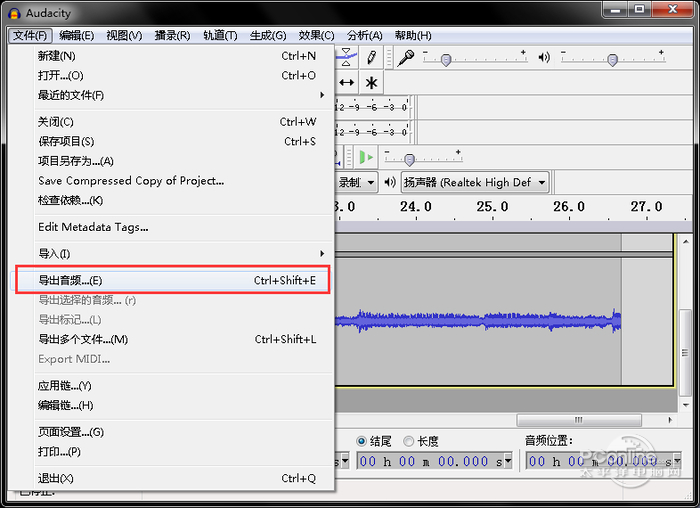This screenshot has width=700, height=508.
Task: Open selection end time format dropdown
Action: point(508,461)
